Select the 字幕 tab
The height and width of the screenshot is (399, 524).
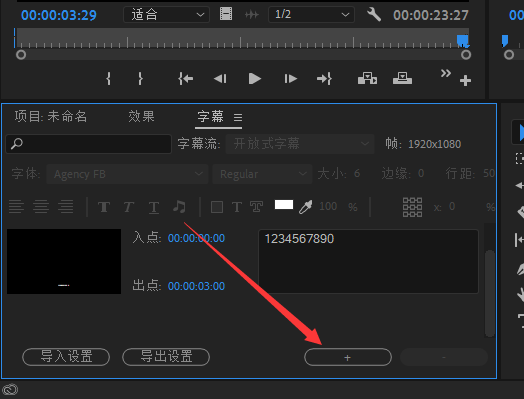pos(211,116)
